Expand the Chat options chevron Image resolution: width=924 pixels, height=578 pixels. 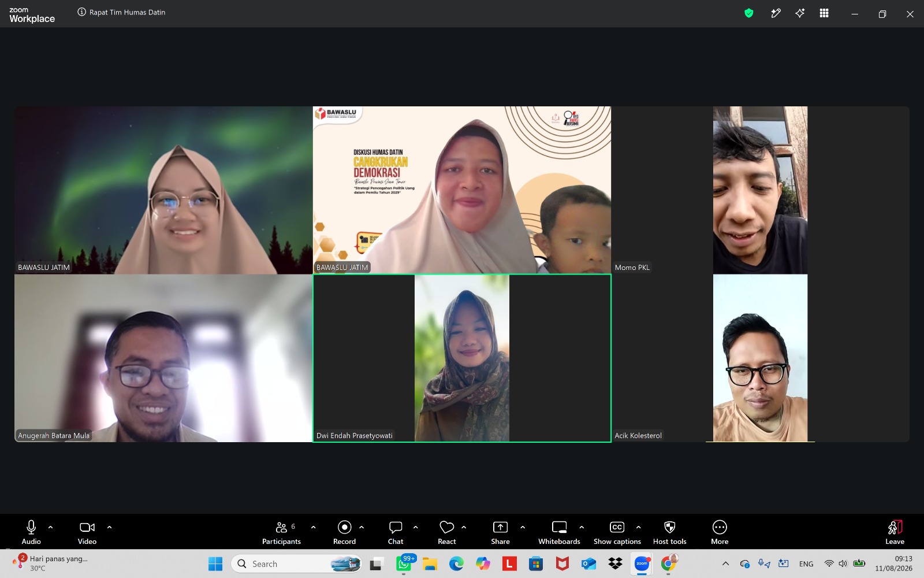(415, 527)
